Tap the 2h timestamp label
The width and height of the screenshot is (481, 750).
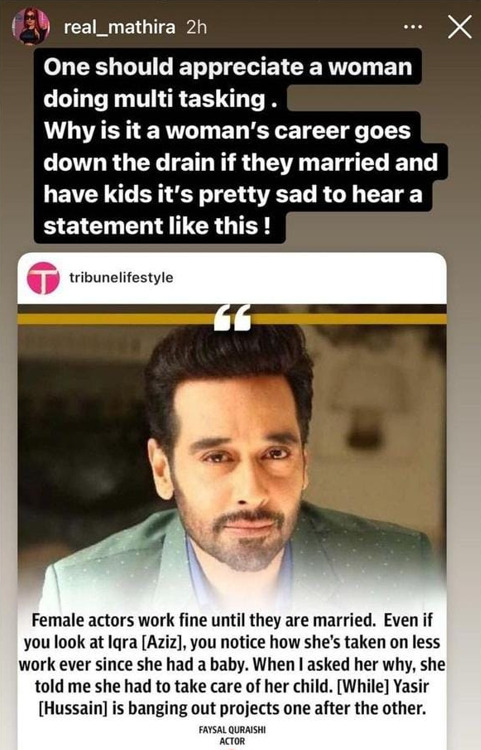point(197,28)
